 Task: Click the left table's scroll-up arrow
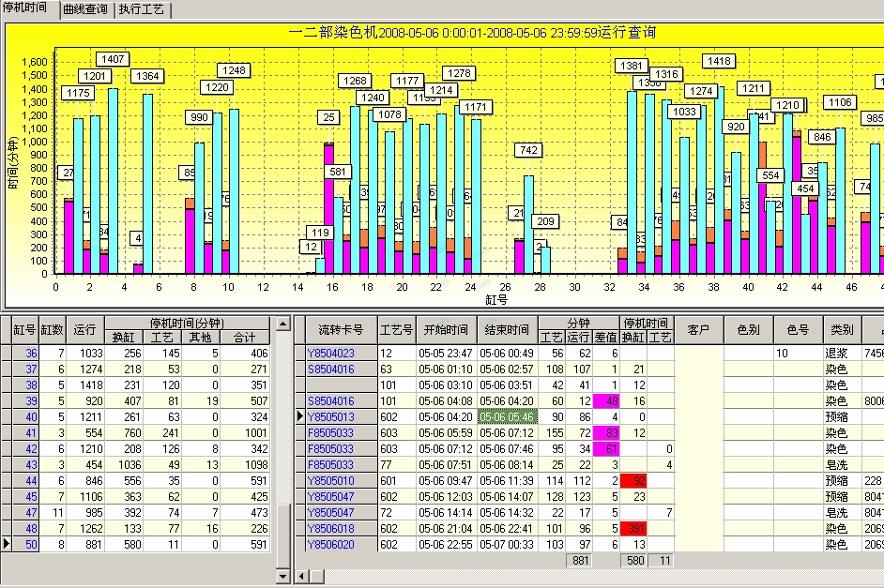(281, 323)
